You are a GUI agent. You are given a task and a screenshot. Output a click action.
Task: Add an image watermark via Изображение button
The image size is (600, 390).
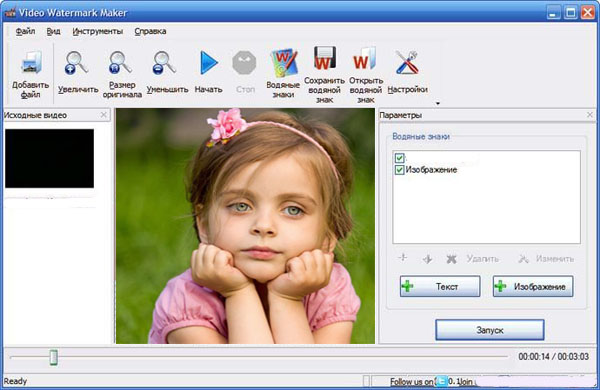533,286
